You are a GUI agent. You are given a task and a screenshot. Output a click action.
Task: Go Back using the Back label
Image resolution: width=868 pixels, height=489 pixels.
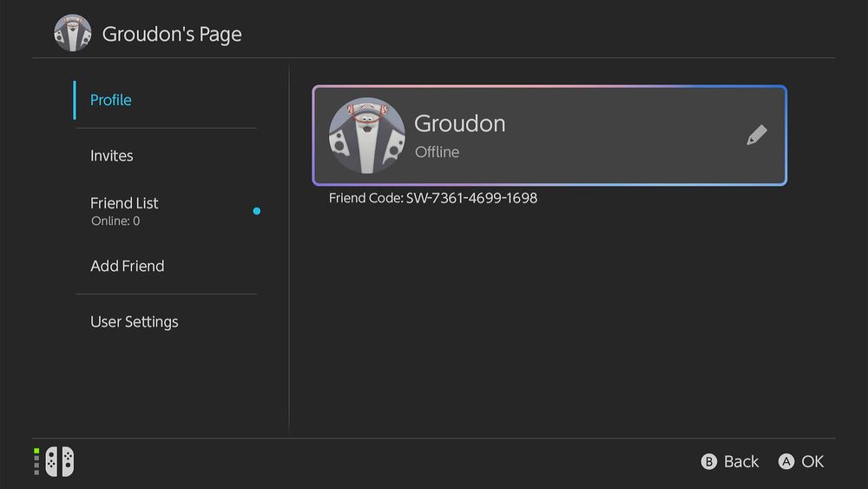pos(741,461)
